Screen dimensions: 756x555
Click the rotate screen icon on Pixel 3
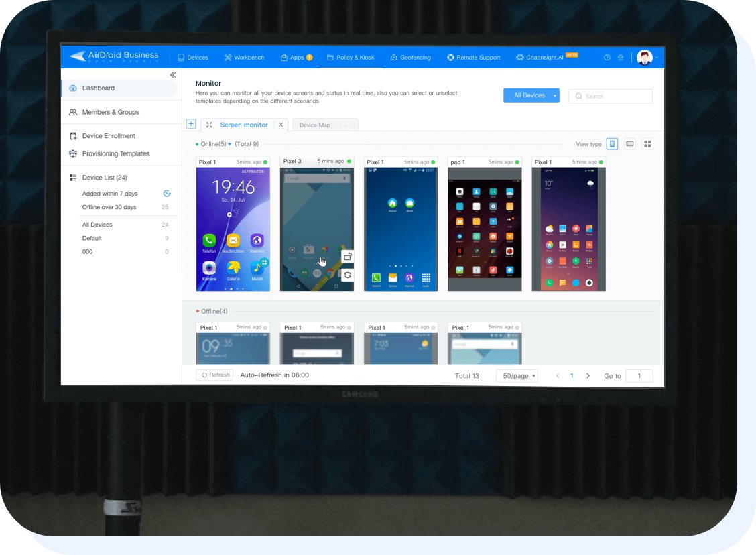click(347, 257)
